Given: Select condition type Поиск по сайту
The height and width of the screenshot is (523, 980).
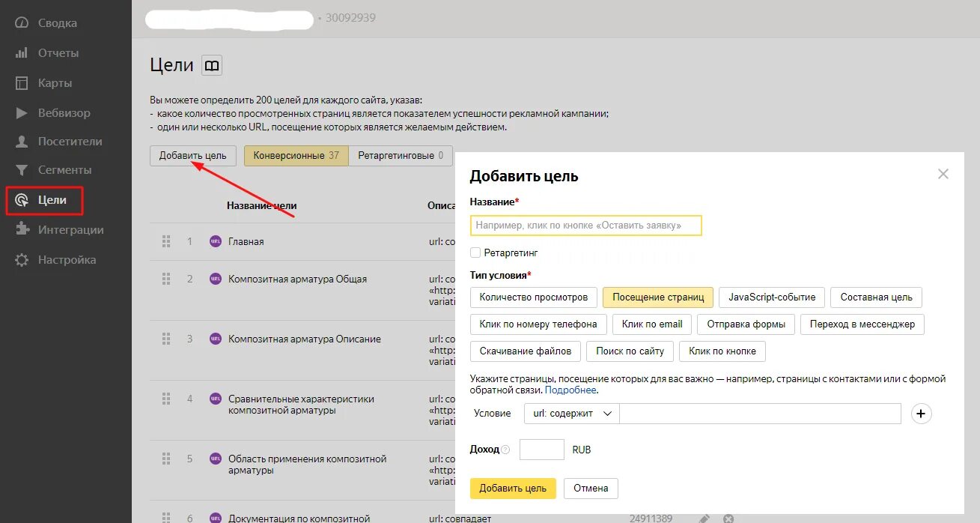Looking at the screenshot, I should click(630, 351).
